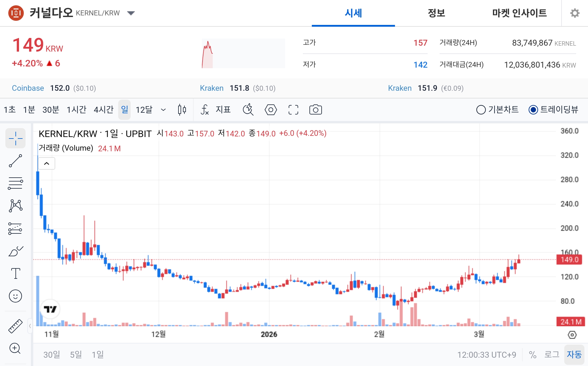Collapse the volume indicator panel

click(x=46, y=163)
